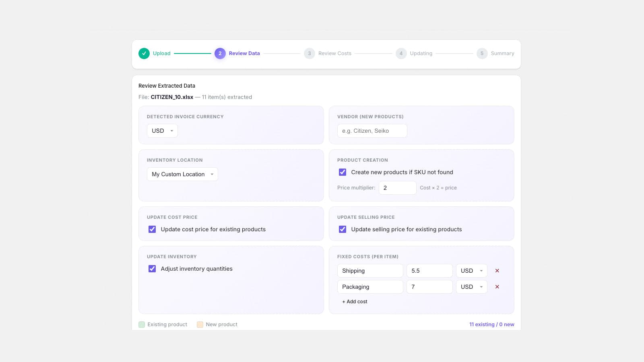Click the step 3 Review Costs circle
Screen dimensions: 644x362
[x=309, y=53]
